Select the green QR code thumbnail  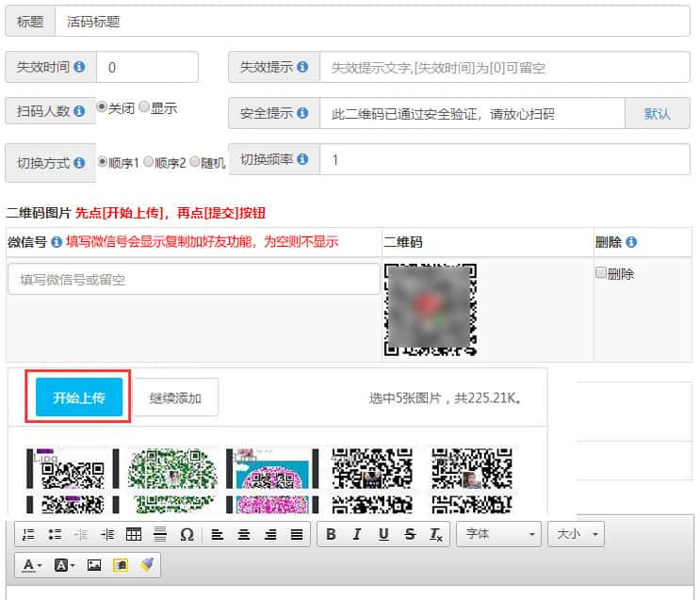click(172, 480)
